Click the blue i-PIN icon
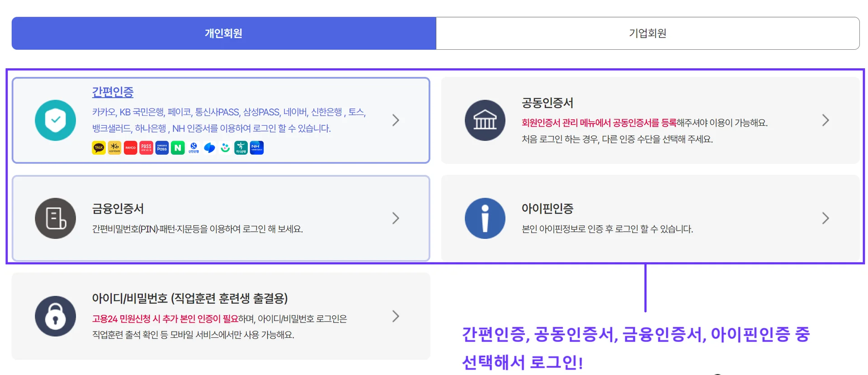The width and height of the screenshot is (868, 375). 485,218
